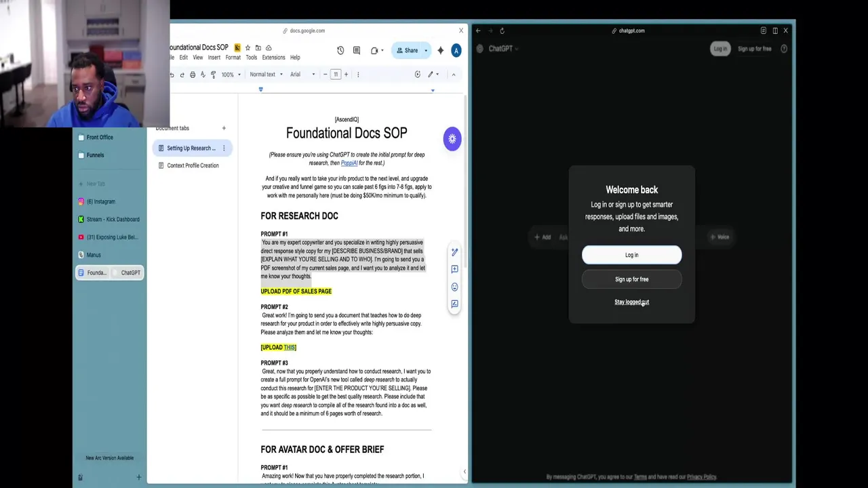Select the paint format roller icon

pos(214,75)
